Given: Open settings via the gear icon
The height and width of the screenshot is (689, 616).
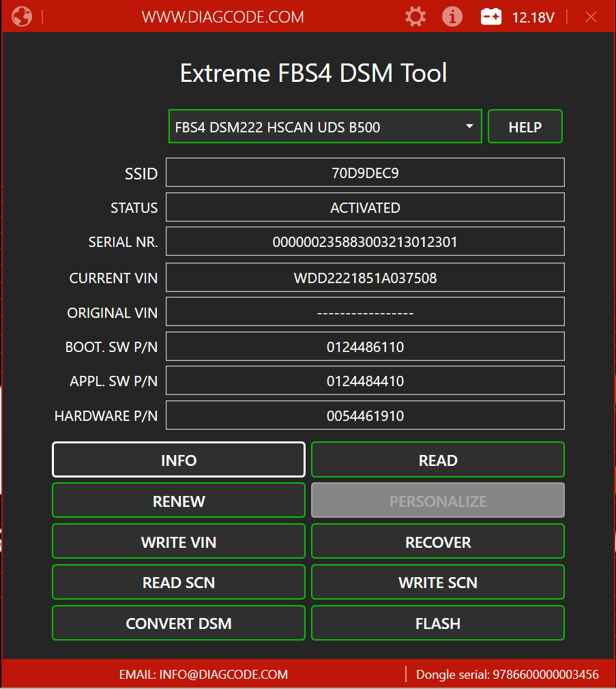Looking at the screenshot, I should pos(415,16).
